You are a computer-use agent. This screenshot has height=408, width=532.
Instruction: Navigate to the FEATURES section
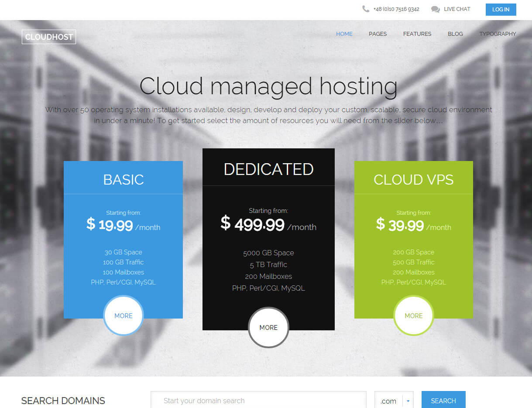click(417, 34)
